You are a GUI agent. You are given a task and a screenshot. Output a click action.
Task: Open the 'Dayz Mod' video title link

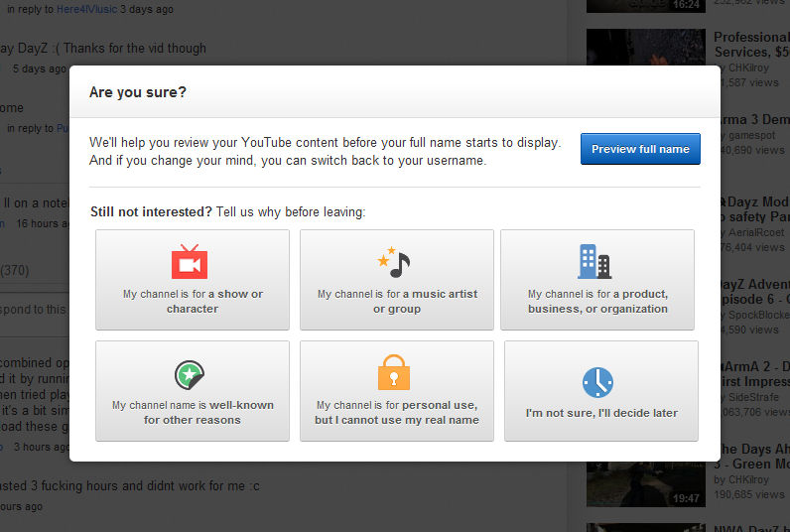click(754, 209)
